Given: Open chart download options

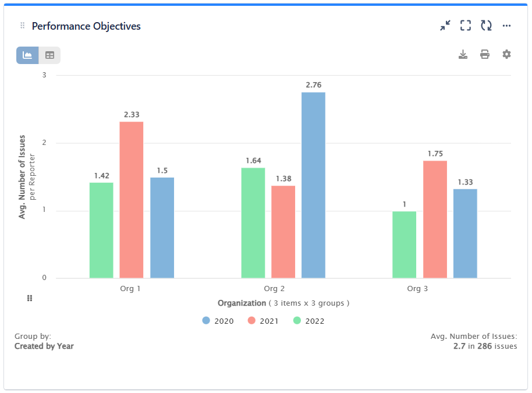Looking at the screenshot, I should coord(463,54).
